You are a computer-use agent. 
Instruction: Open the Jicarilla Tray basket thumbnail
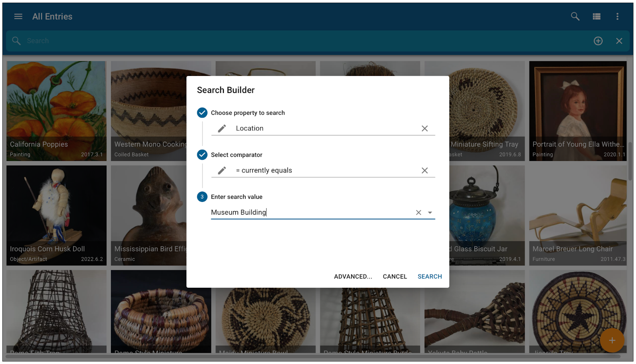click(578, 312)
